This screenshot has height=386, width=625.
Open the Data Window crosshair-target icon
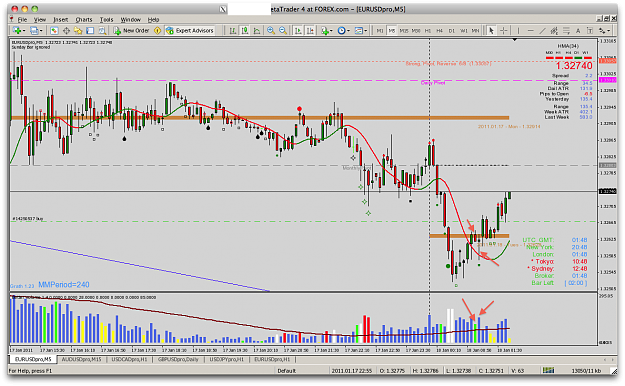pos(66,31)
